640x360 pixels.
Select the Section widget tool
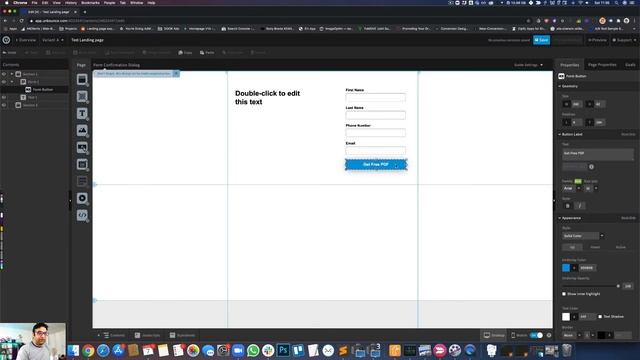coord(82,80)
